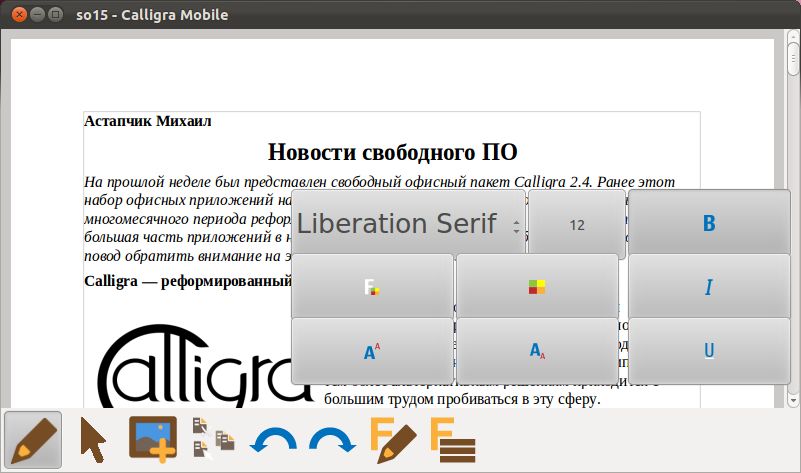Viewport: 801px width, 473px height.
Task: Click the heading 'Новости свободного ПО'
Action: 393,152
